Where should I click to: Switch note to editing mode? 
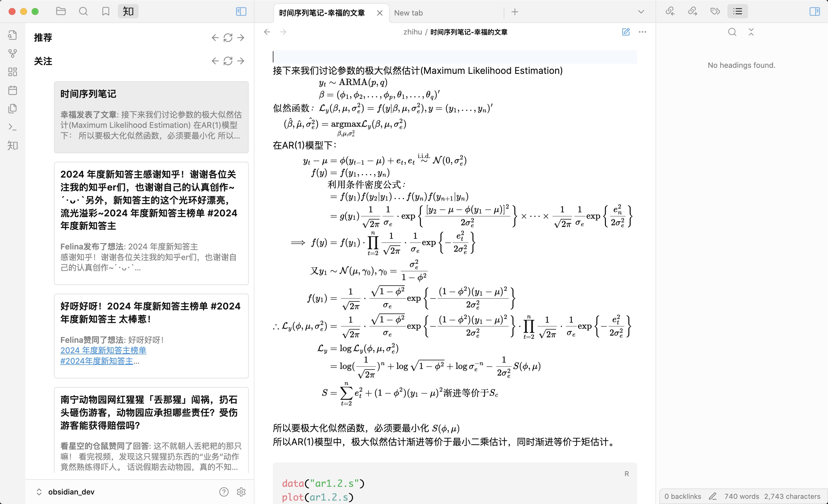tap(625, 32)
